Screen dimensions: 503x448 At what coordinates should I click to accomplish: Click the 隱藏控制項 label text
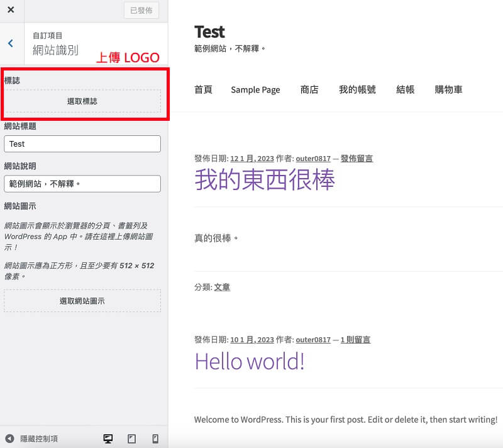[39, 439]
